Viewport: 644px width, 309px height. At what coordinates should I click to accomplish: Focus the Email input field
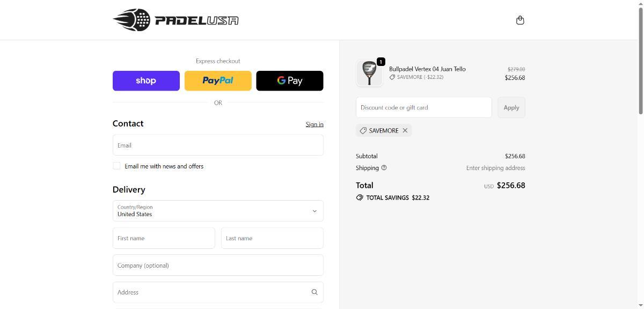(x=218, y=145)
